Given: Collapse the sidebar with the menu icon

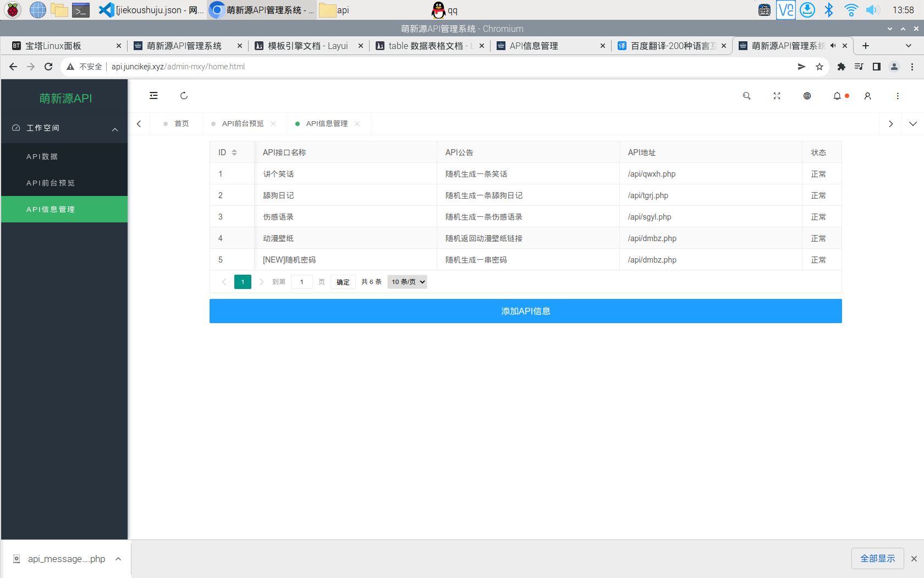Looking at the screenshot, I should point(153,95).
